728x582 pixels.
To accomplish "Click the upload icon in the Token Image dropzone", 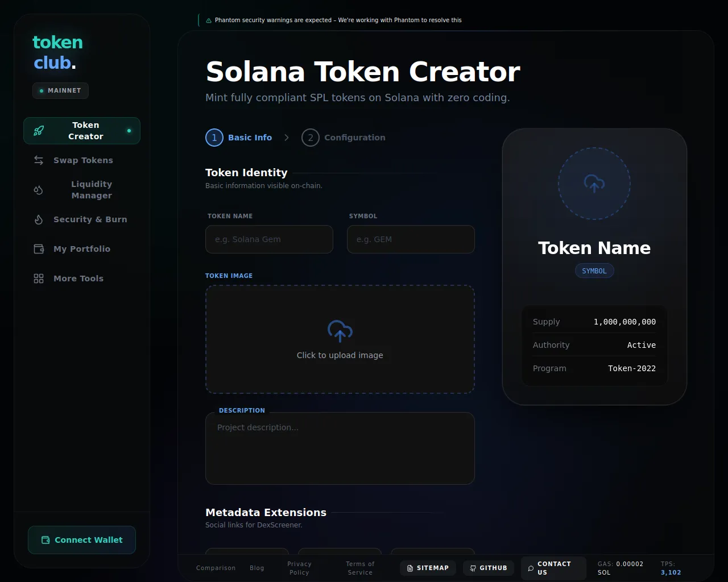I will (340, 331).
